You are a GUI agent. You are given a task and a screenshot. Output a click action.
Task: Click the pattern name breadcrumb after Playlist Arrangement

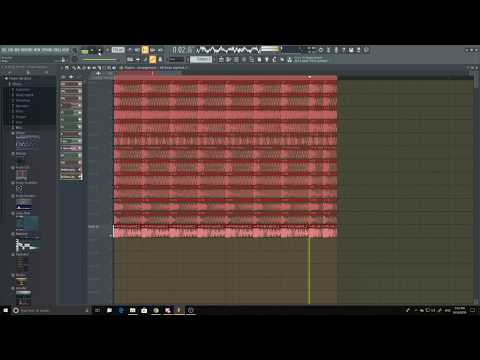point(172,68)
